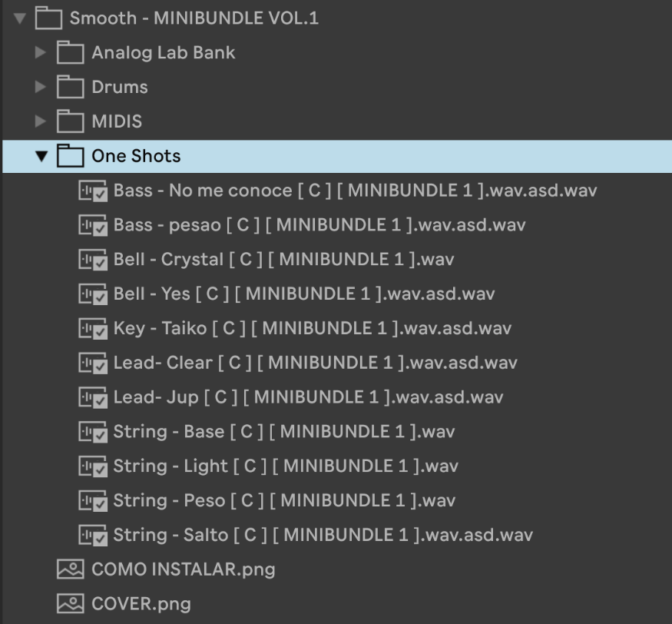The height and width of the screenshot is (624, 672).
Task: Select Lead- Clear sample name
Action: click(x=315, y=363)
